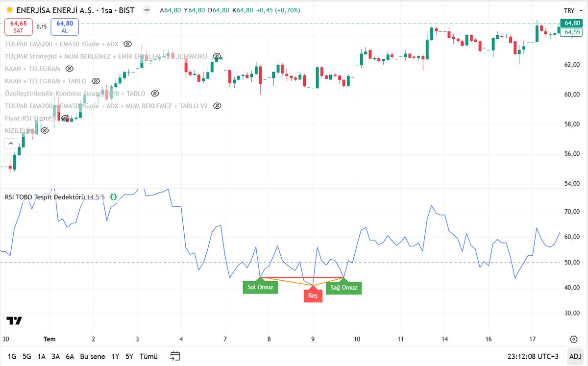The width and height of the screenshot is (588, 366).
Task: Show the Fiyat-RSI Strateji indicator
Action: [x=65, y=118]
